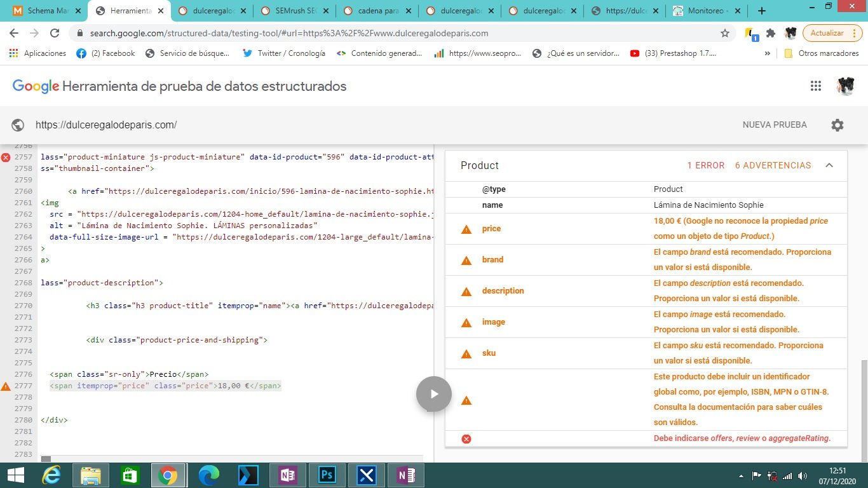Expand the hidden bookmarks overflow chevron
The height and width of the screenshot is (488, 868).
[x=768, y=53]
